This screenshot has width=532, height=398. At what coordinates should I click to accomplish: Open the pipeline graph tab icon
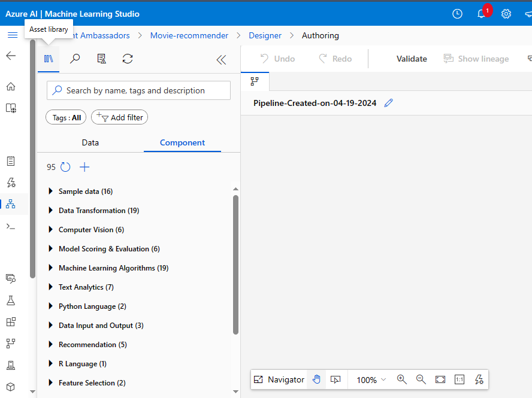[x=255, y=81]
